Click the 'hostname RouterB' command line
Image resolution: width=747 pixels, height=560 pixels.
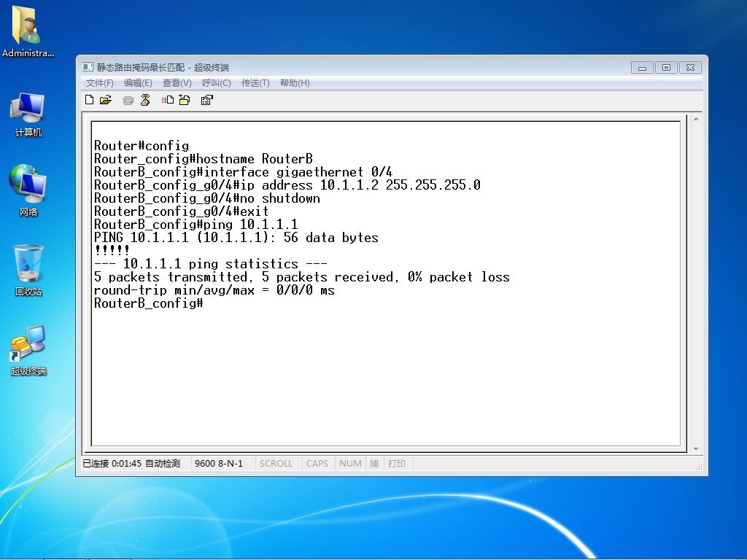(x=204, y=159)
